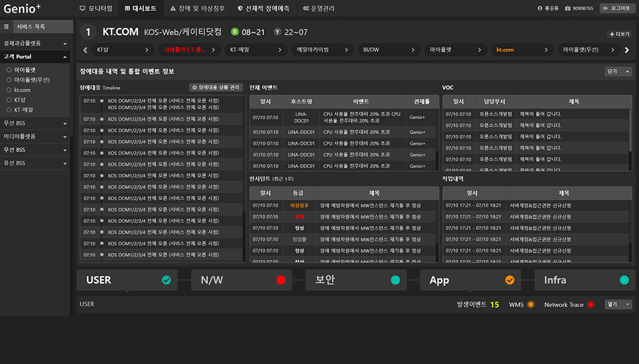Click the 장애대응 상황 관리 button
Viewport: 639px width, 364px height.
(216, 87)
